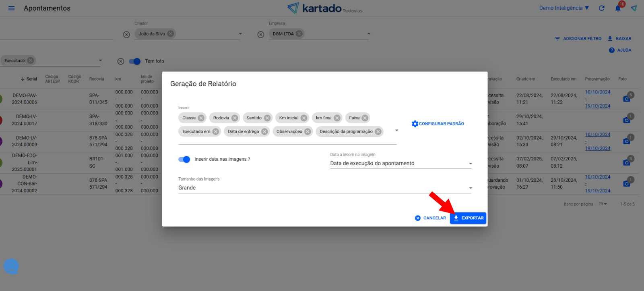The image size is (644, 291).
Task: Open the hamburger navigation menu
Action: point(11,8)
